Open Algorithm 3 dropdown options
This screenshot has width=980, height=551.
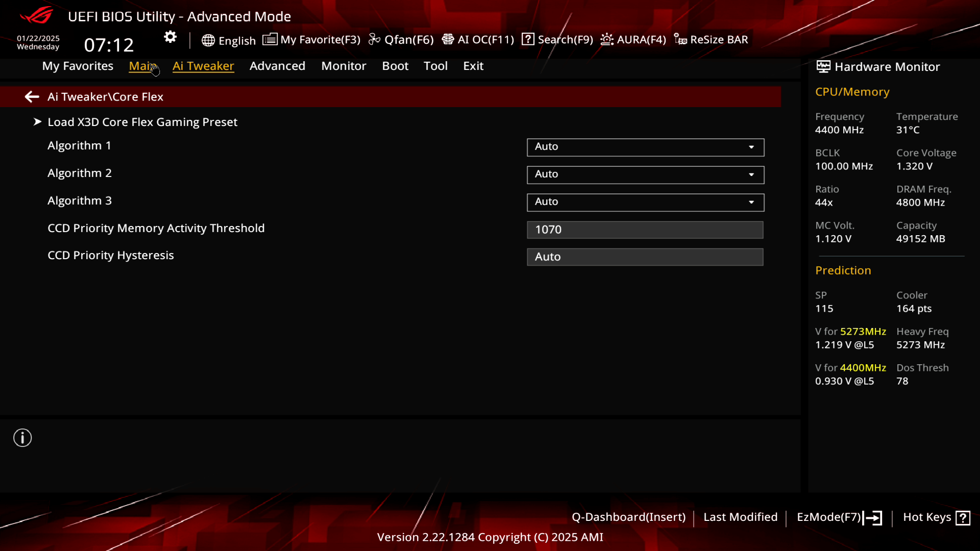tap(751, 201)
